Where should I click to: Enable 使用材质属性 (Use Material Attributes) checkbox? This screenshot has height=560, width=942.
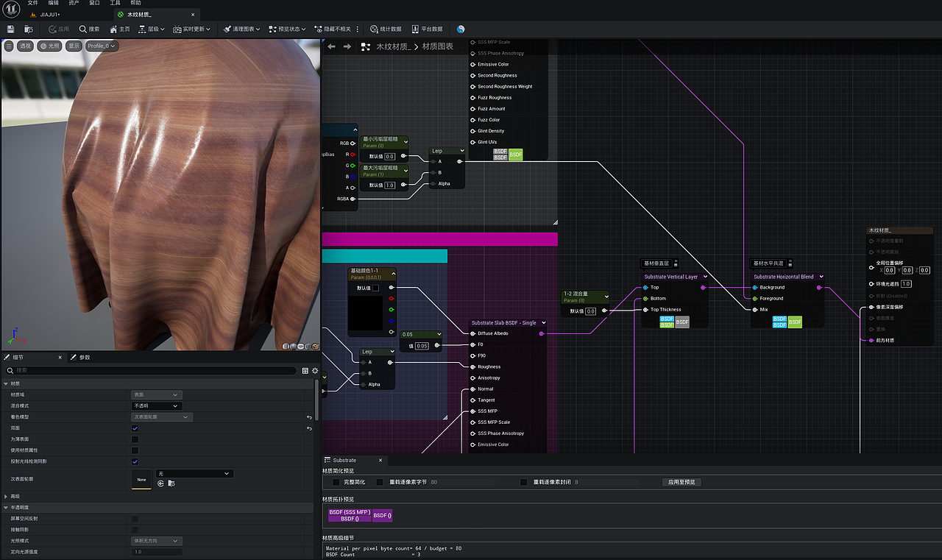point(135,450)
